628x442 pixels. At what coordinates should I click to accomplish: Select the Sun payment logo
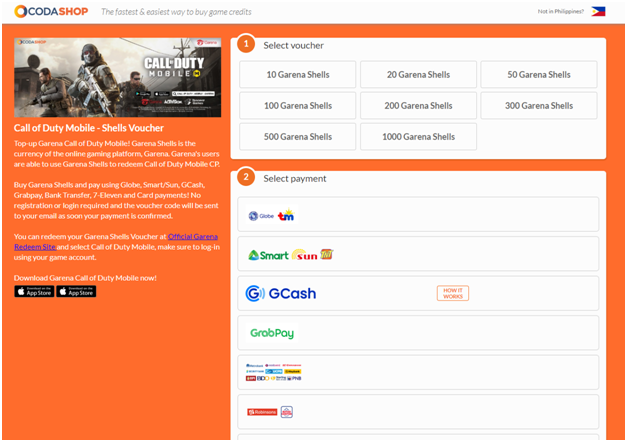[x=305, y=255]
